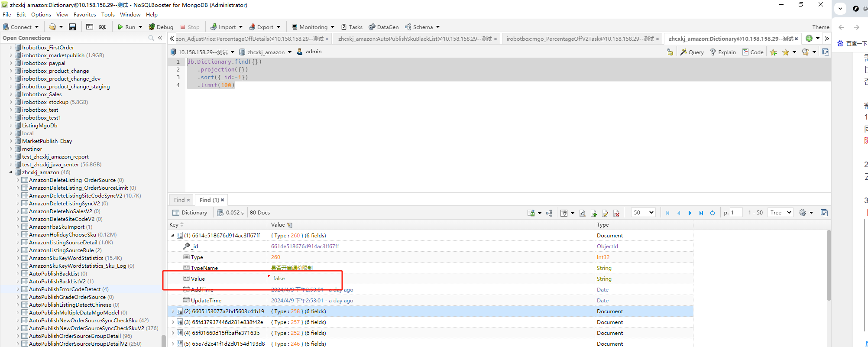This screenshot has height=347, width=868.
Task: Go to last result page arrow
Action: coord(701,213)
